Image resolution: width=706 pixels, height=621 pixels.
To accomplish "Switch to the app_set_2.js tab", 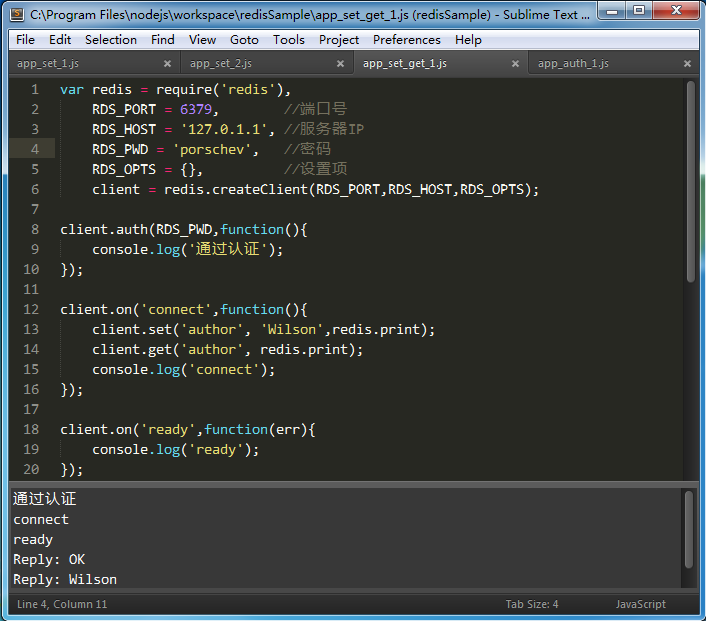I will [x=223, y=63].
